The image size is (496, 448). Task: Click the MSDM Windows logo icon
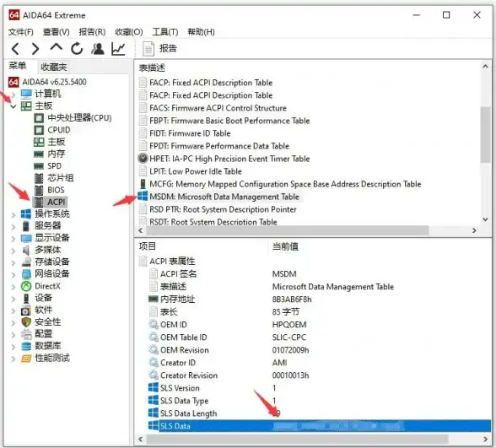(x=143, y=196)
